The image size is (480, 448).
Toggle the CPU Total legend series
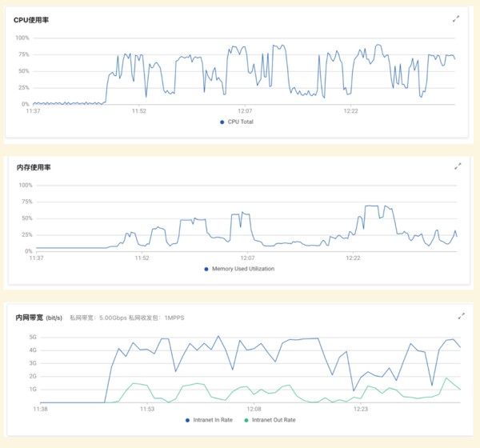[x=237, y=122]
